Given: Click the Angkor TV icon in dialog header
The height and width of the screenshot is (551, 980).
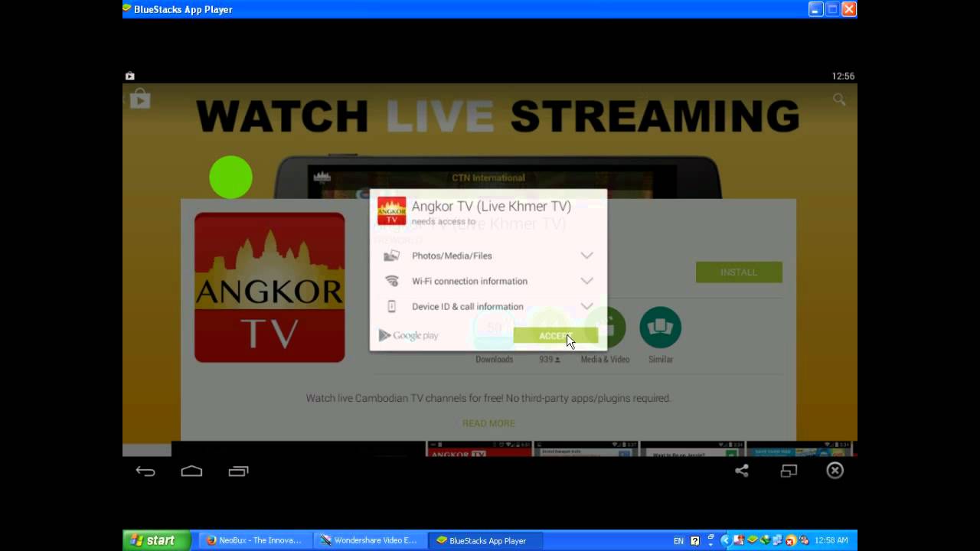Looking at the screenshot, I should tap(392, 211).
